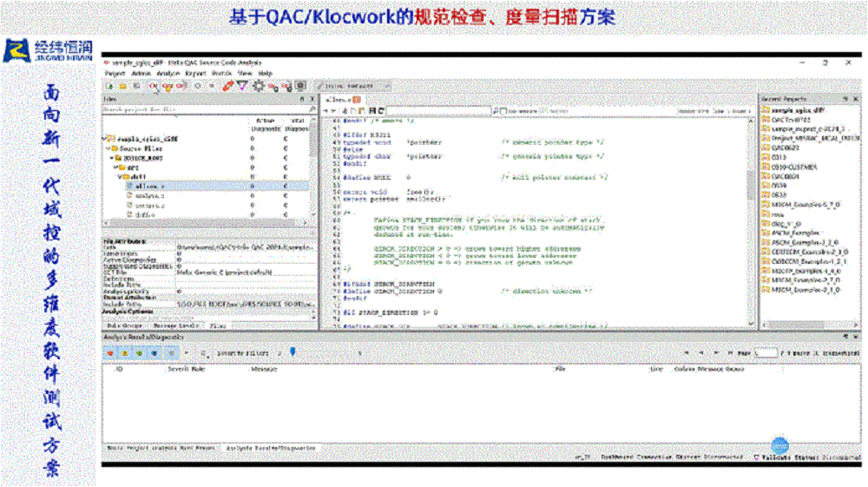Screen dimensions: 868x487
Task: Toggle the gray severity filter icon
Action: click(x=172, y=353)
